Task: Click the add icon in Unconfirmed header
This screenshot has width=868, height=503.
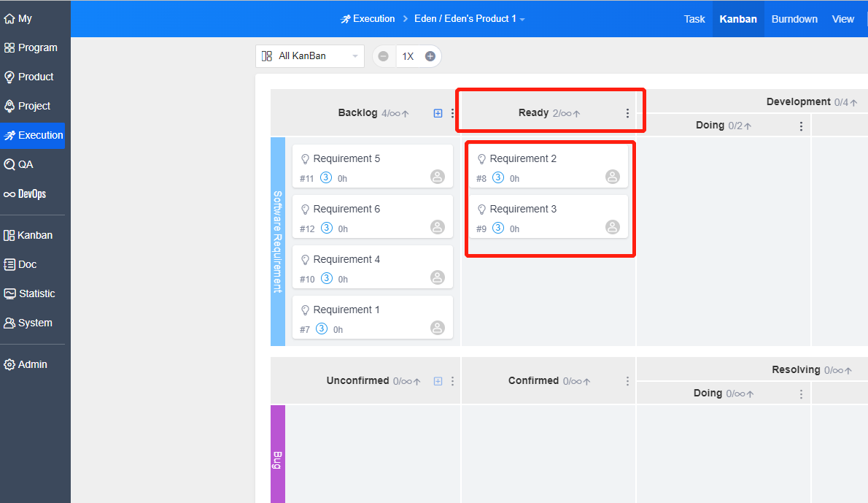Action: (438, 381)
